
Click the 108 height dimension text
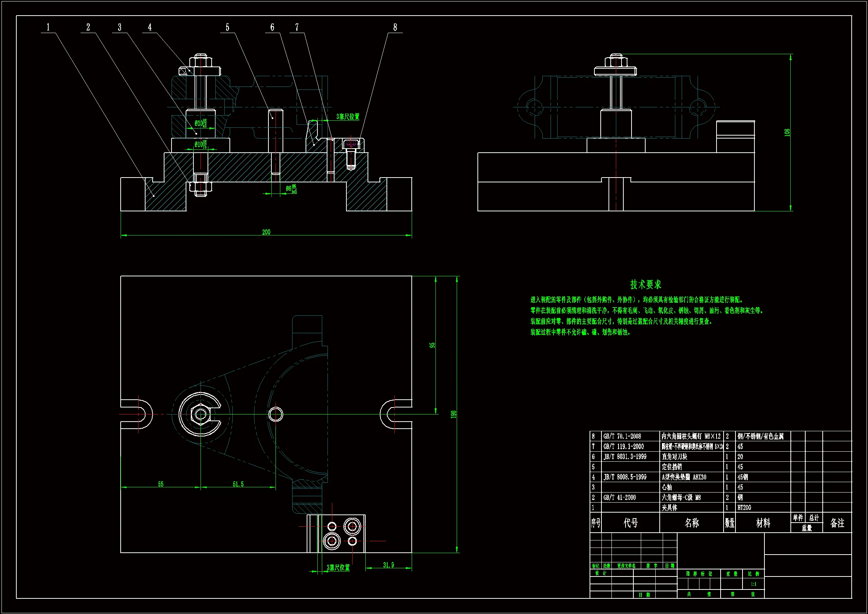point(787,132)
